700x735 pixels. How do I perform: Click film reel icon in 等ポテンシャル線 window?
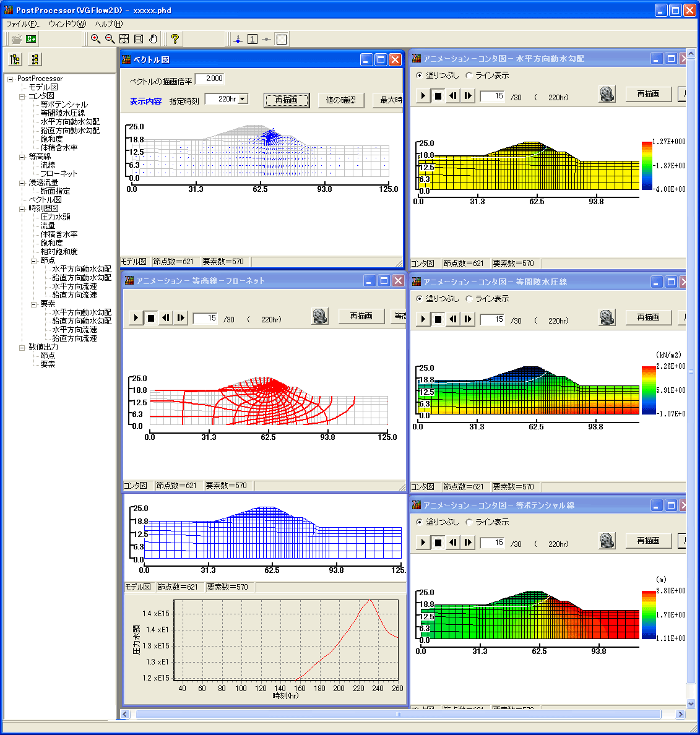607,541
